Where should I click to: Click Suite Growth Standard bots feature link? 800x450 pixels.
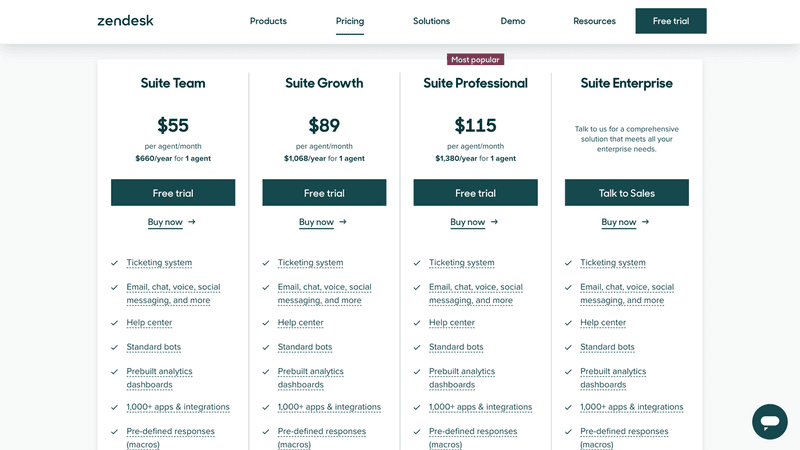click(305, 347)
